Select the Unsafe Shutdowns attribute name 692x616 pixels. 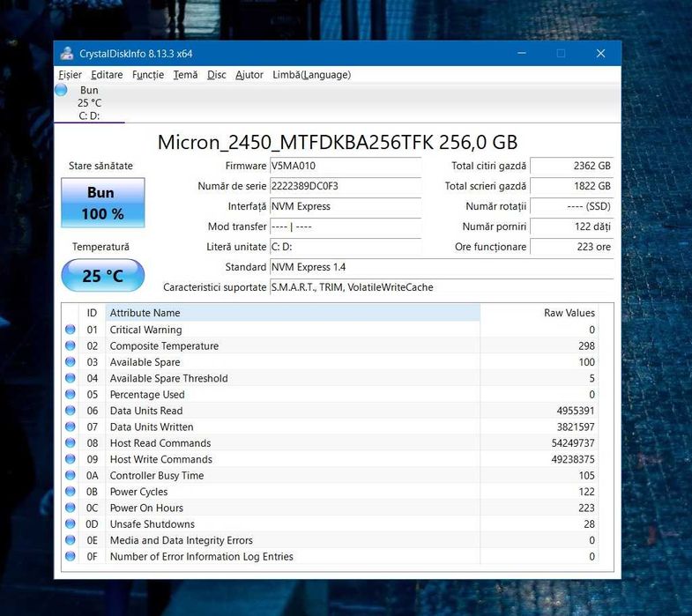[153, 524]
